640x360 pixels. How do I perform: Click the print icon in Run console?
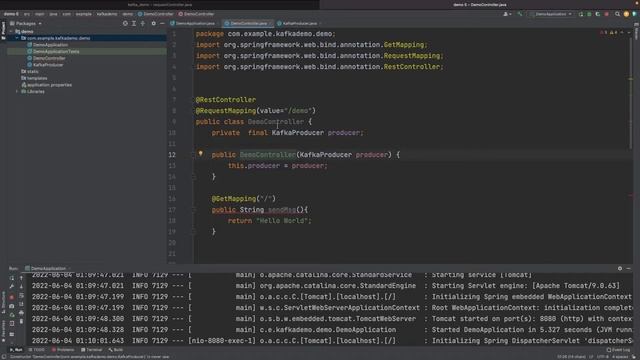pyautogui.click(x=22, y=313)
